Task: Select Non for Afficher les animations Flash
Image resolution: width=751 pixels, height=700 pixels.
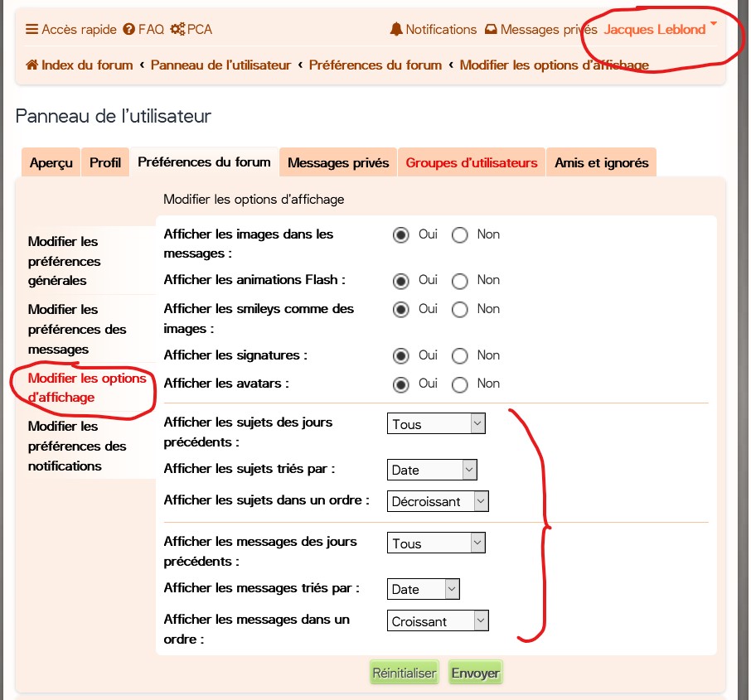Action: pos(460,281)
